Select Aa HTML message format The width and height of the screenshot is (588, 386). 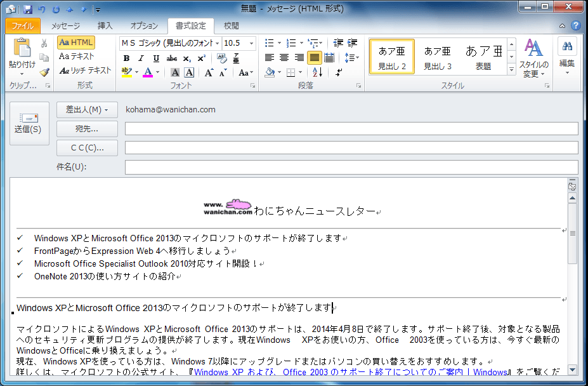coord(76,43)
